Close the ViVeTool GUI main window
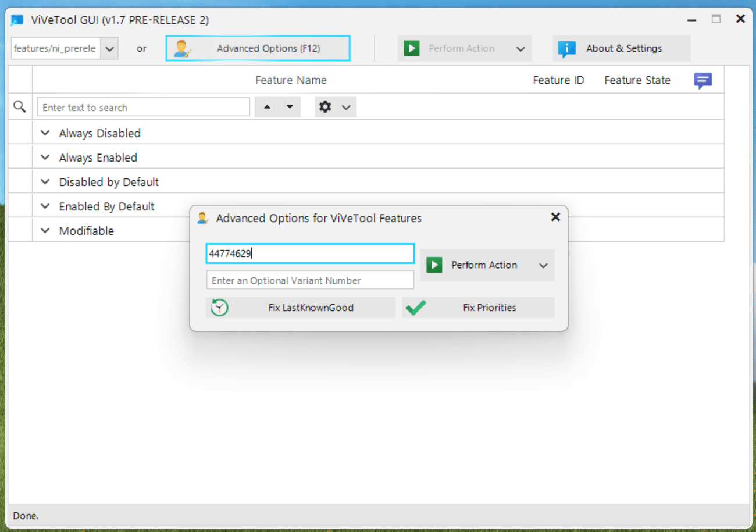The width and height of the screenshot is (756, 532). point(740,19)
